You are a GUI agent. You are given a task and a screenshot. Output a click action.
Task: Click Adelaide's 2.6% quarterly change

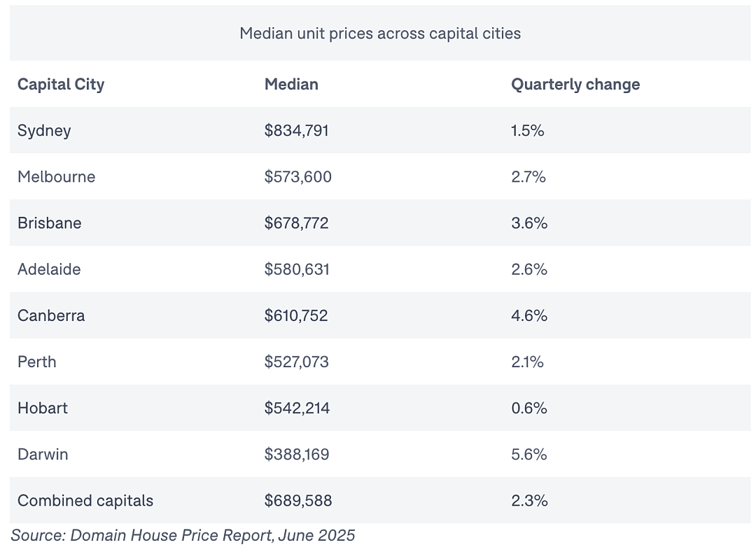pyautogui.click(x=529, y=269)
